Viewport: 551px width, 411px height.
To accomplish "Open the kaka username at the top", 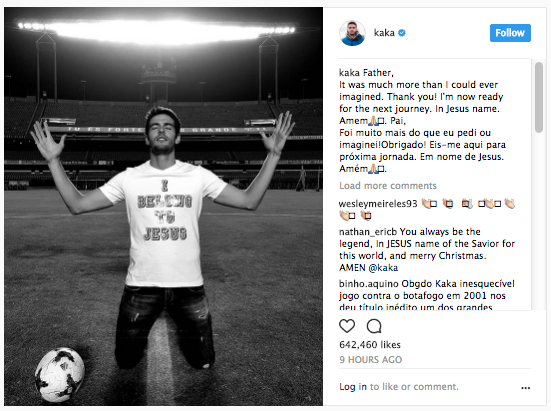I will click(x=384, y=33).
